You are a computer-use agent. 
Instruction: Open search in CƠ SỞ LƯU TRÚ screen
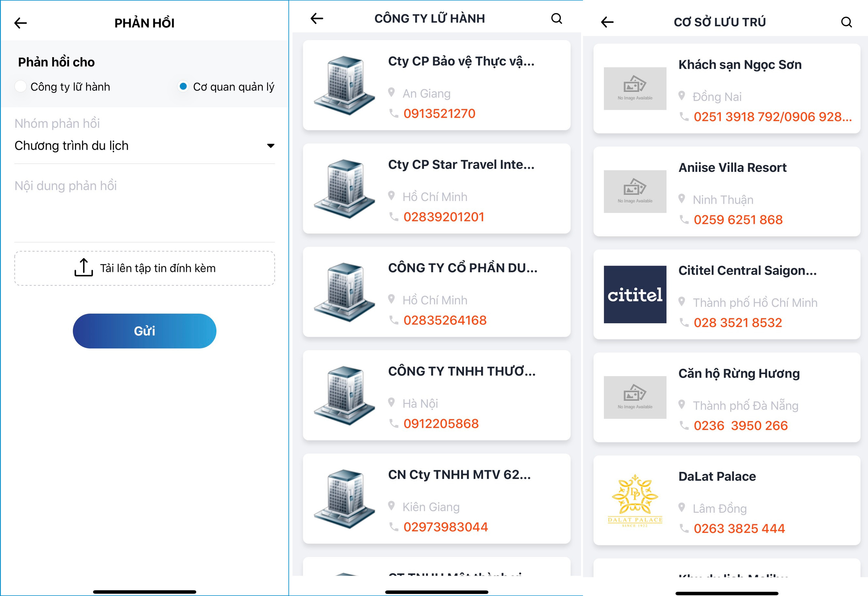tap(846, 22)
